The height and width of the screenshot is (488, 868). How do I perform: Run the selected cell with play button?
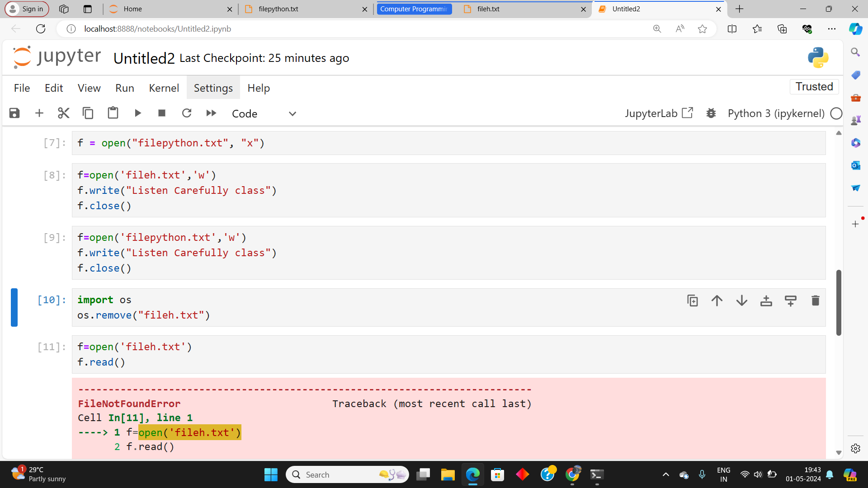tap(138, 113)
